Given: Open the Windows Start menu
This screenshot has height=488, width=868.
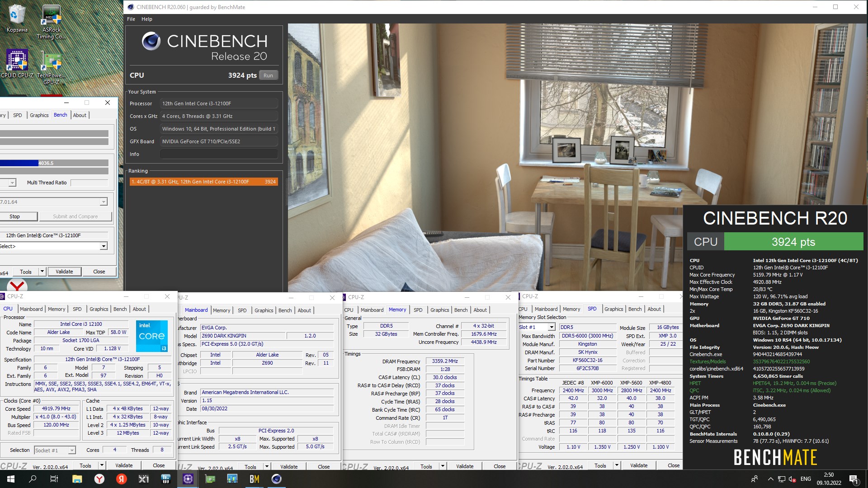Looking at the screenshot, I should pos(11,479).
